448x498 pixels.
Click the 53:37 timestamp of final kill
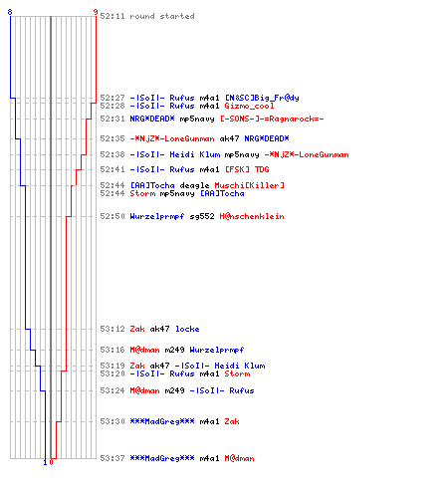(x=112, y=458)
